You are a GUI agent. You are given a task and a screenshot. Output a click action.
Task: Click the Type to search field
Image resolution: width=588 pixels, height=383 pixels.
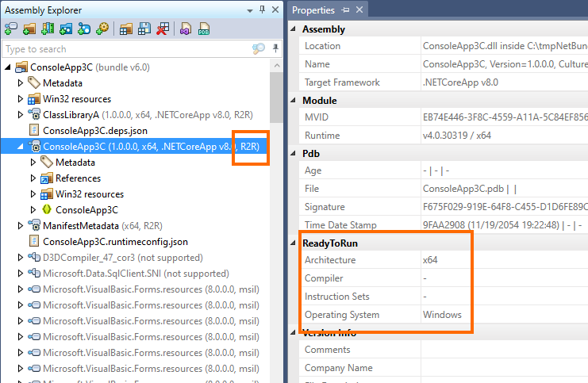pos(128,49)
